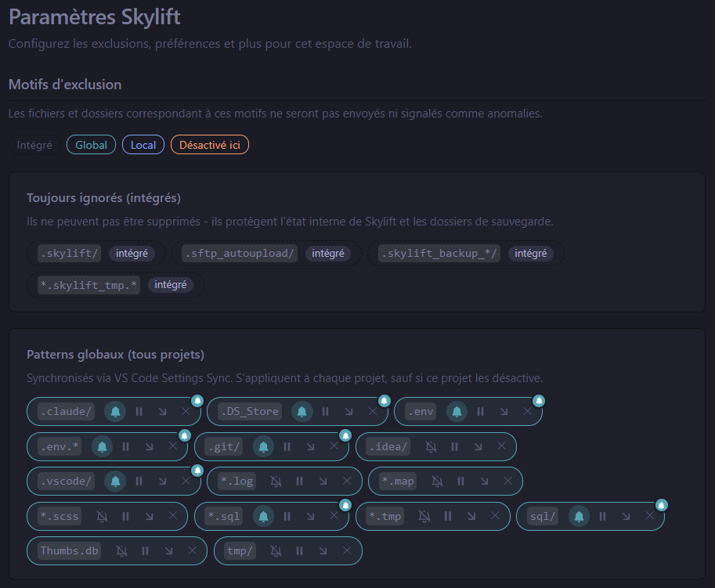This screenshot has width=715, height=588.
Task: Enable muted bell on *.tmp pattern
Action: pyautogui.click(x=424, y=517)
